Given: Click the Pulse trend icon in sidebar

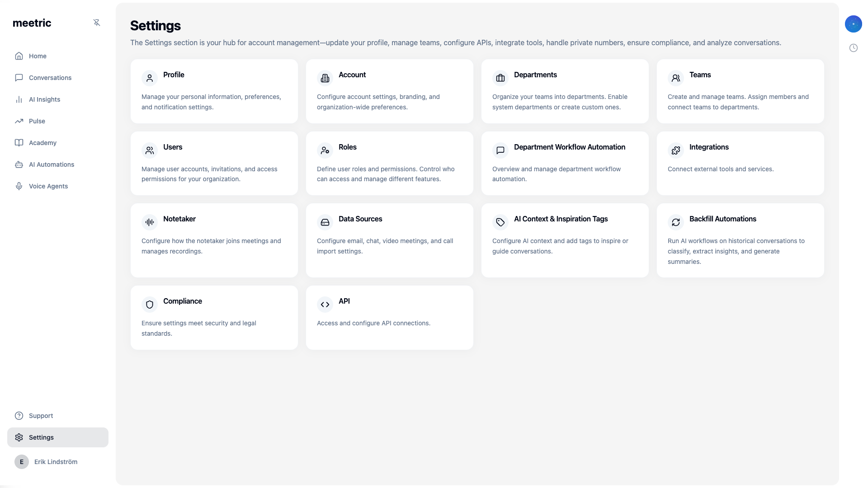Looking at the screenshot, I should coord(19,121).
